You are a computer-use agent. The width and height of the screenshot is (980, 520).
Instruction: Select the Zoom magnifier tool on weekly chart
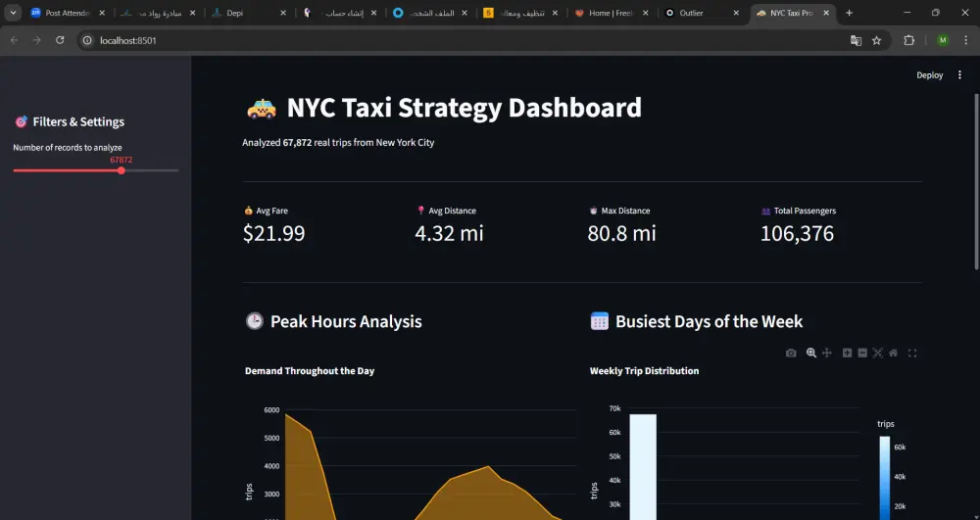point(811,353)
